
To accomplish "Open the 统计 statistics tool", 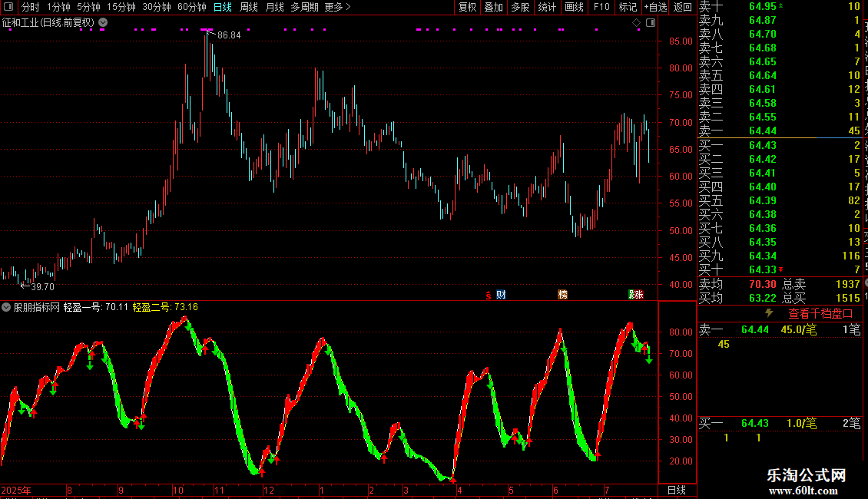I will point(547,7).
